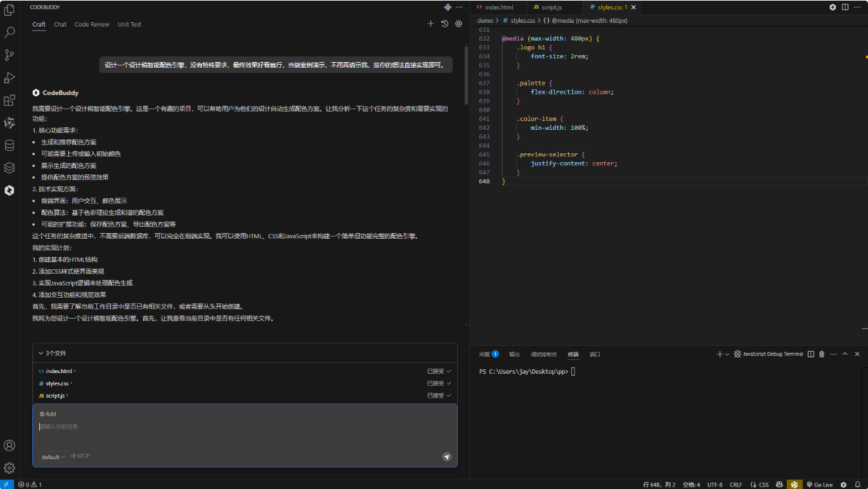Click the @ Add context button
The image size is (868, 489).
48,414
